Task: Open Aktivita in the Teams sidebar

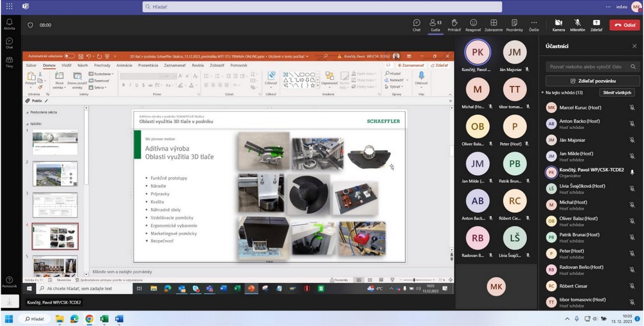Action: coord(9,24)
